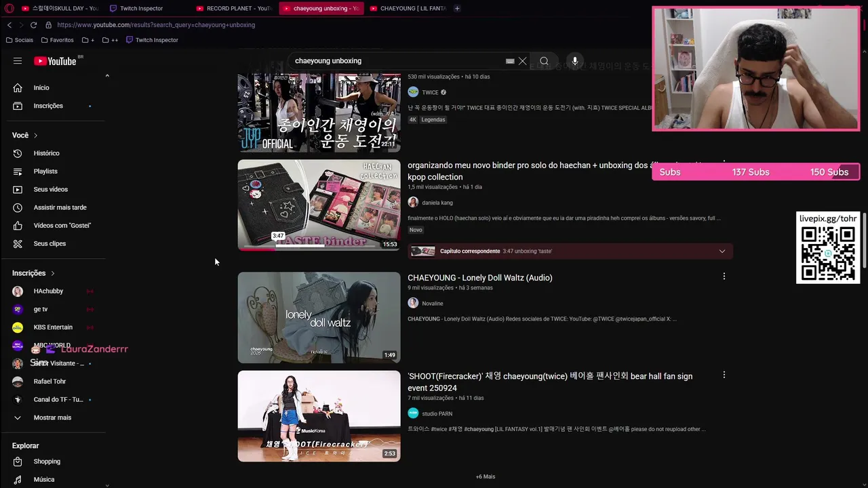Open the SHOOT Firecracker fan sign thumbnail

pos(319,415)
